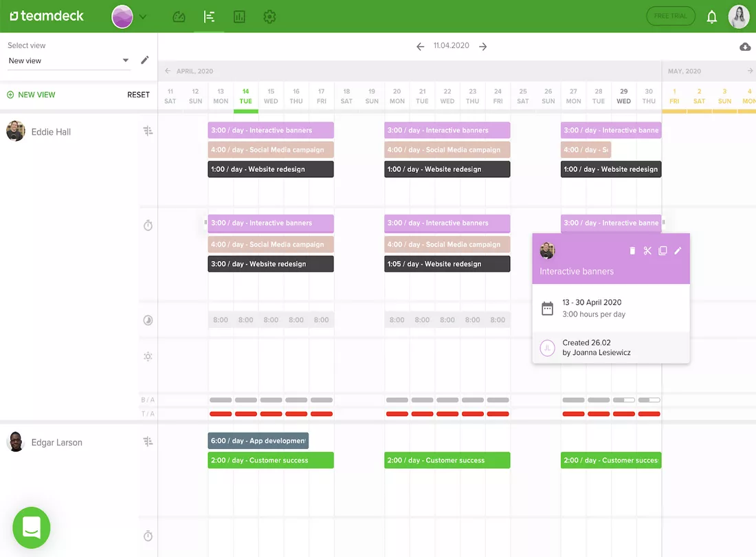The width and height of the screenshot is (756, 557).
Task: Download export with cloud icon
Action: pos(745,47)
